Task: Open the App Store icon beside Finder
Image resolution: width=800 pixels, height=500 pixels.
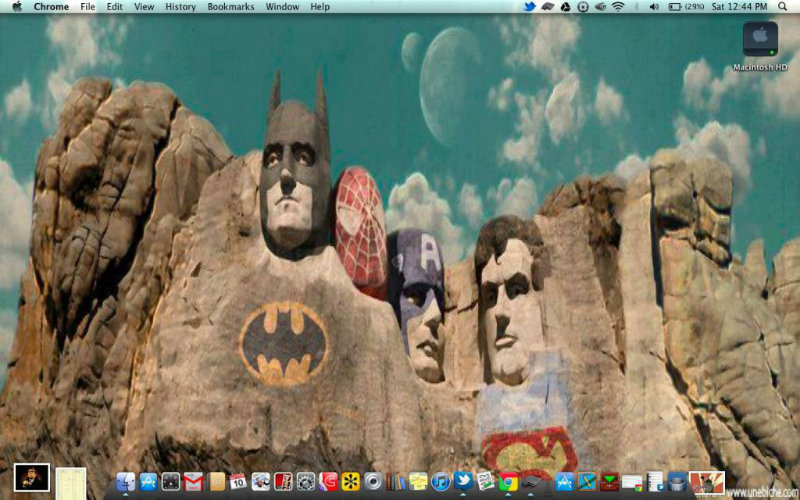Action: tap(148, 481)
